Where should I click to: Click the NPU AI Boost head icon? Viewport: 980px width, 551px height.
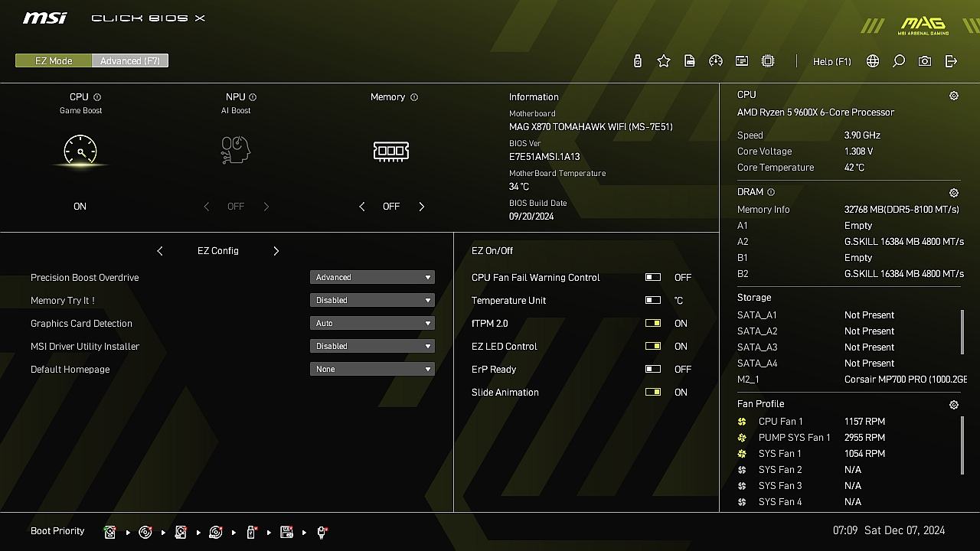tap(236, 150)
